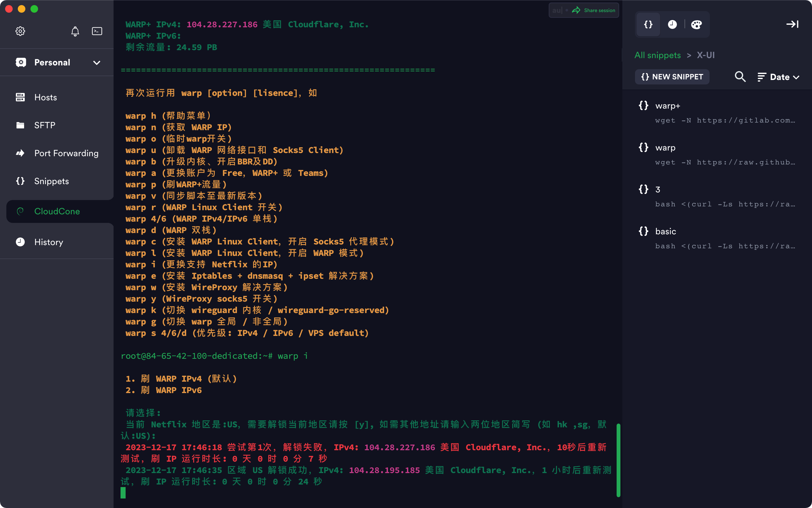Click Share session button

click(x=593, y=10)
